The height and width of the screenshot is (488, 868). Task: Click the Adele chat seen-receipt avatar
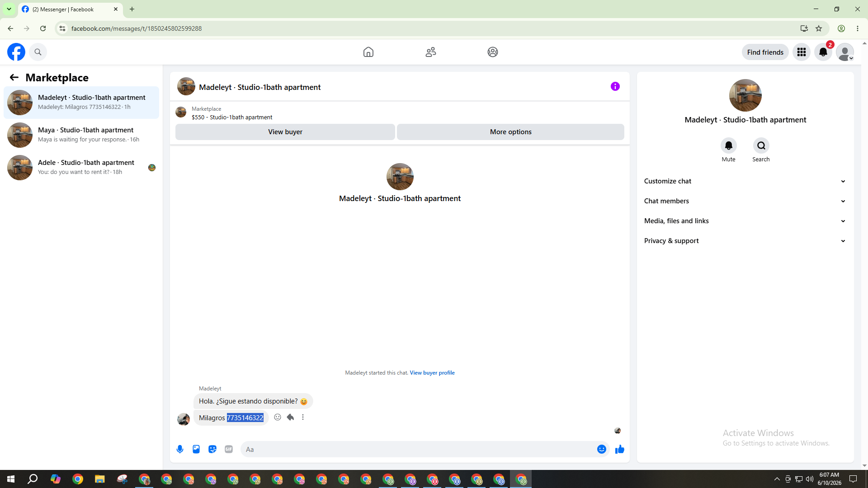tap(152, 168)
